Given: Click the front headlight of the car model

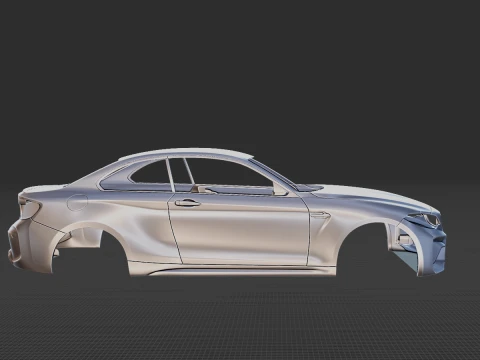Looking at the screenshot, I should [425, 220].
